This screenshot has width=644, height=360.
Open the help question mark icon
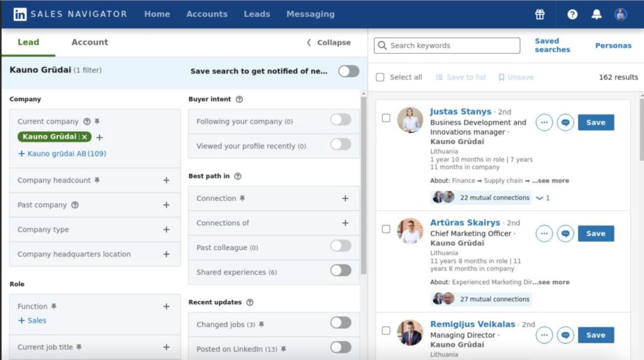pos(572,14)
